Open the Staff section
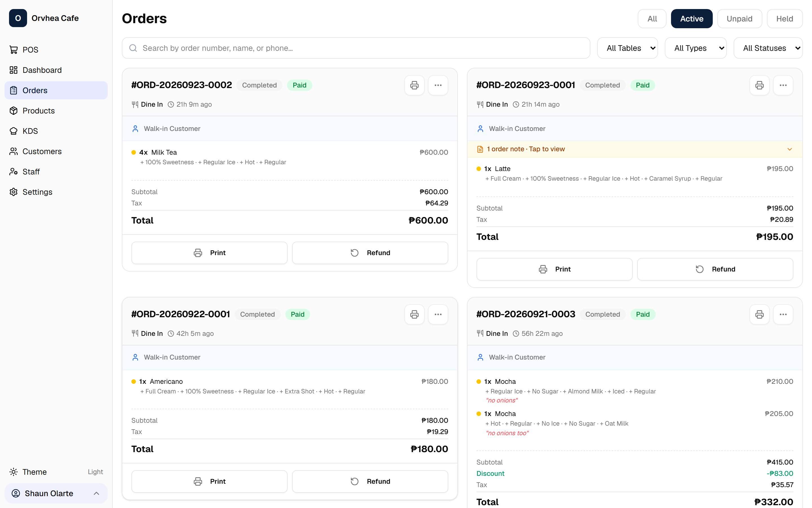Screen dimensions: 812x508 [x=56, y=172]
